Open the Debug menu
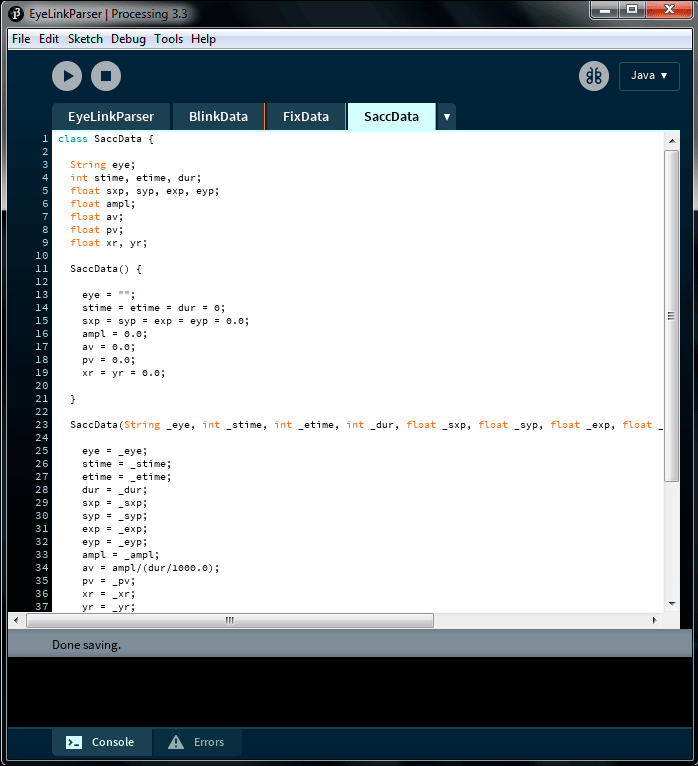698x766 pixels. pos(128,39)
